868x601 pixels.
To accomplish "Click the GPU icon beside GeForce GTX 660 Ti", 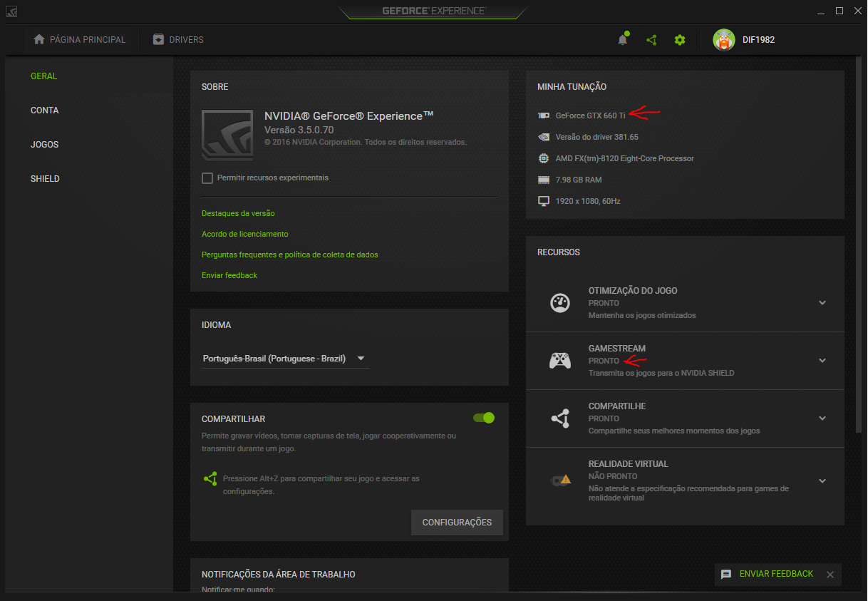I will pos(543,115).
